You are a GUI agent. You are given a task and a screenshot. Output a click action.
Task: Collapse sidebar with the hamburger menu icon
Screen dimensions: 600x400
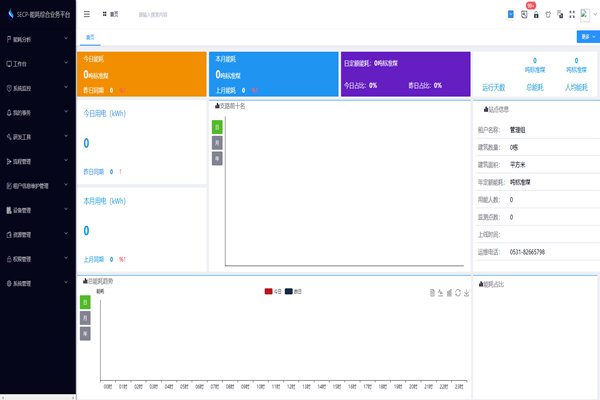click(x=87, y=14)
